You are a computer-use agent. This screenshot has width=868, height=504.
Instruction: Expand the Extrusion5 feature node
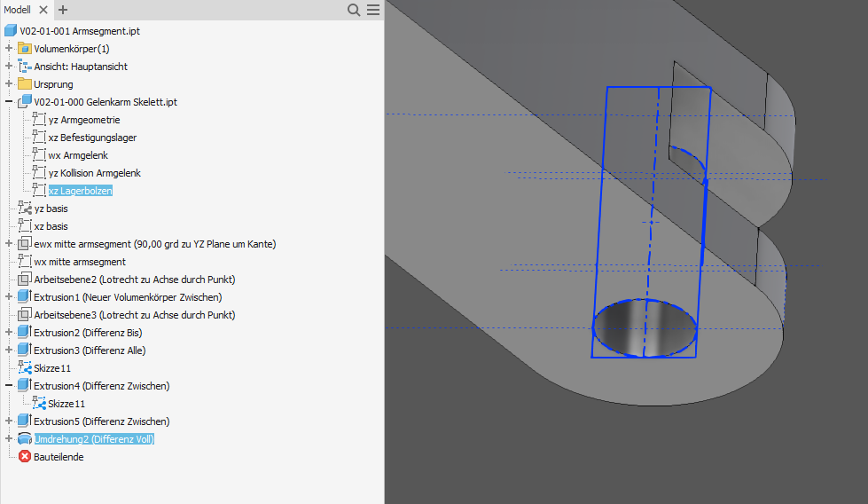[8, 421]
